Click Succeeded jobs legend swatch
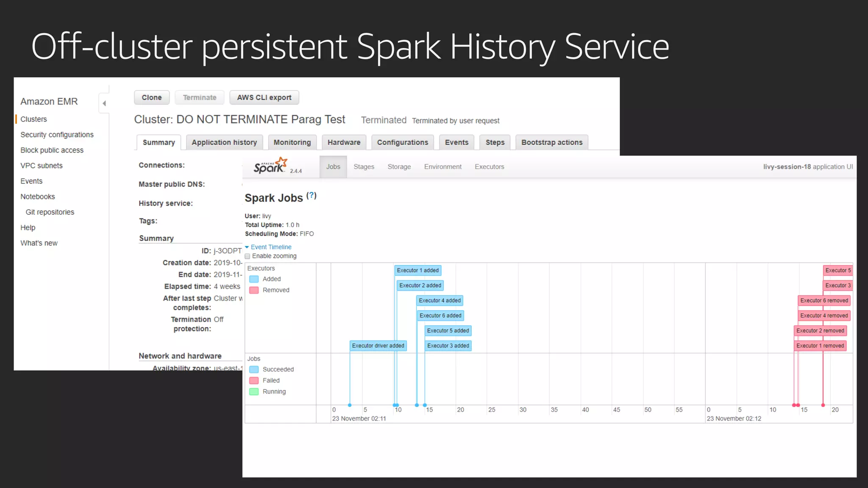Image resolution: width=868 pixels, height=488 pixels. pyautogui.click(x=254, y=369)
